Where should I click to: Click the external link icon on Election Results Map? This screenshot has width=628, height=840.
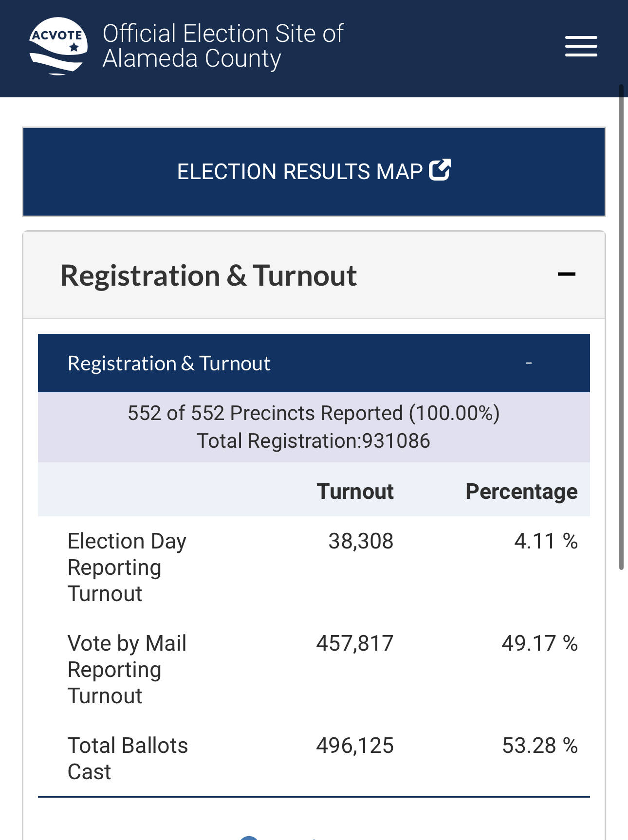point(440,170)
